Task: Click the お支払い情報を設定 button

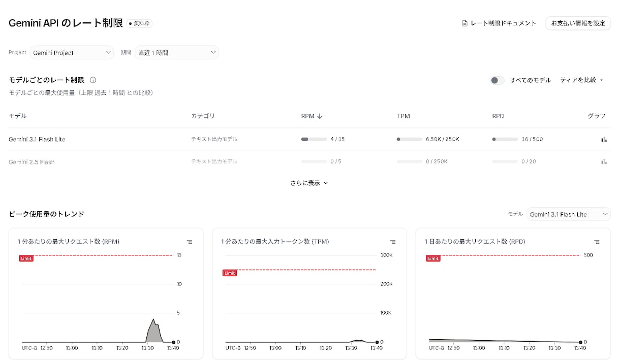Action: click(x=578, y=23)
